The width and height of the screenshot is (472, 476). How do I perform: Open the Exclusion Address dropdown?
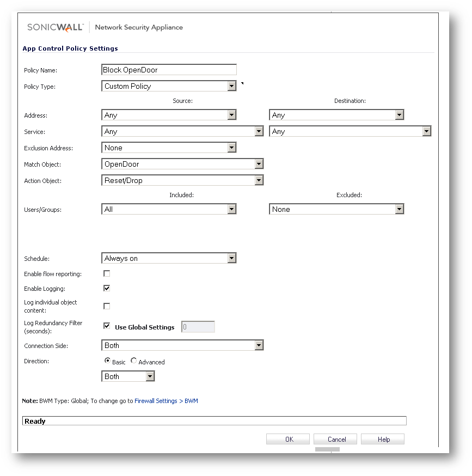[x=169, y=148]
